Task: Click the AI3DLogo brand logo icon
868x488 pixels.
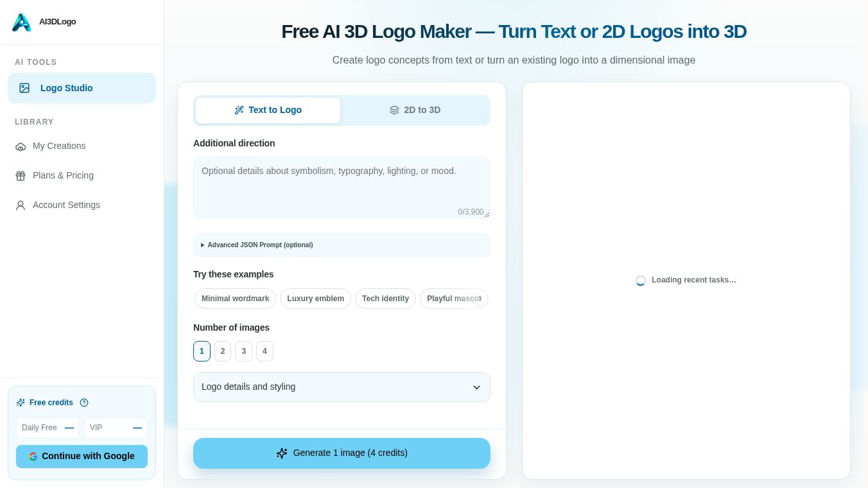Action: tap(21, 22)
